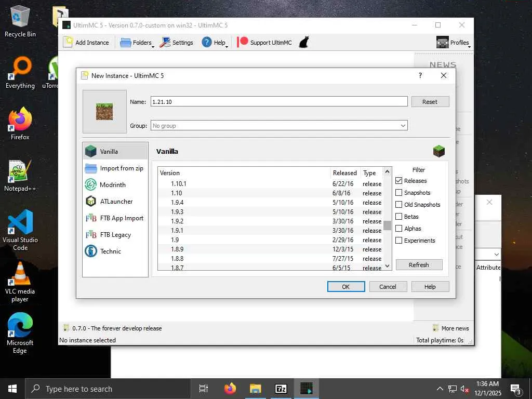This screenshot has height=399, width=532.
Task: Click the version list scrollbar thumb
Action: point(387,225)
